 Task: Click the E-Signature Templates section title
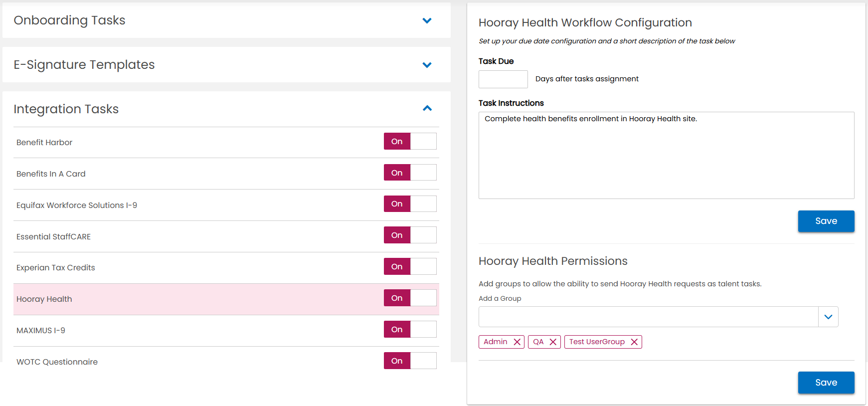coord(84,65)
